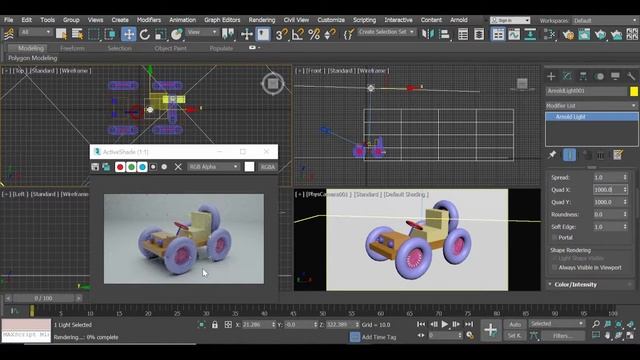Open Configure Modifier Sets icon
This screenshot has width=640, height=360.
click(618, 155)
